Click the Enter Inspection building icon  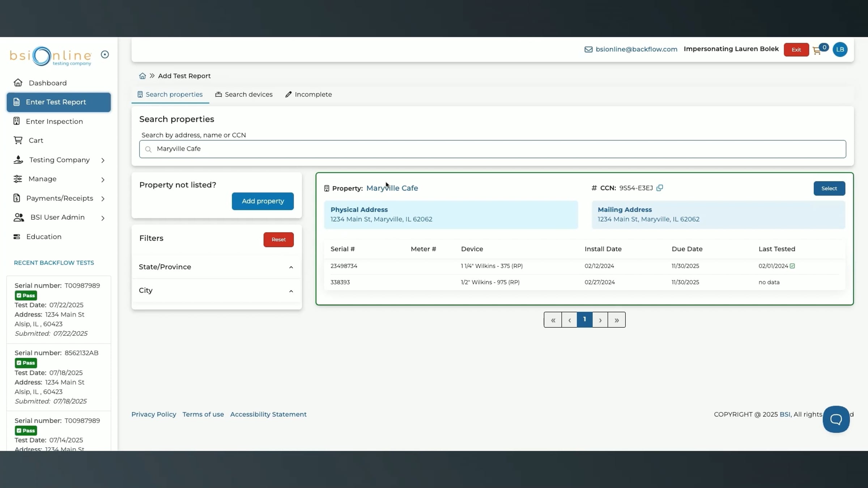click(x=17, y=121)
